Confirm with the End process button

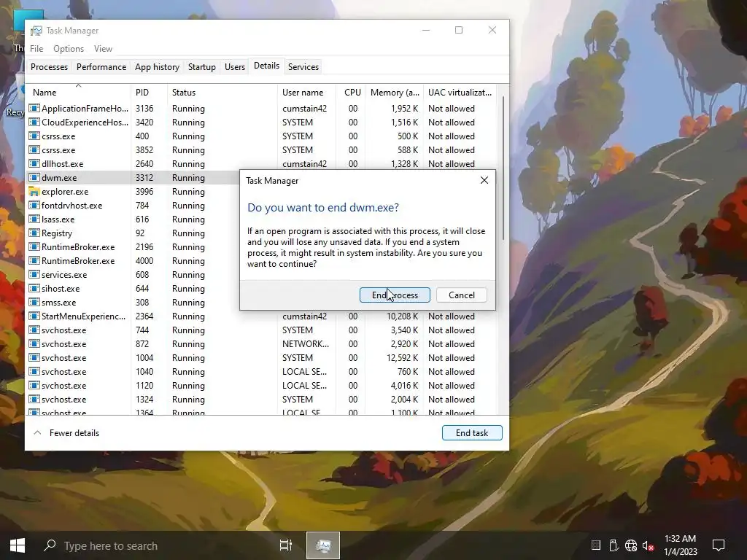[395, 295]
